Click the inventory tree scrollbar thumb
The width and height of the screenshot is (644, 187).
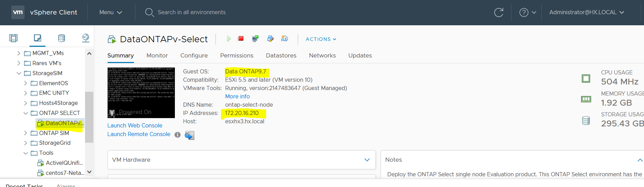point(89,117)
